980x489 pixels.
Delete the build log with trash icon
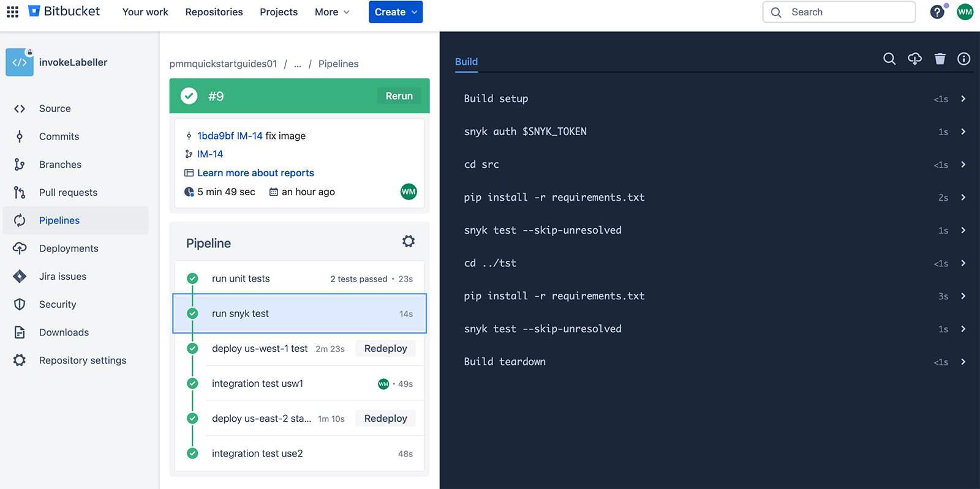click(x=940, y=59)
